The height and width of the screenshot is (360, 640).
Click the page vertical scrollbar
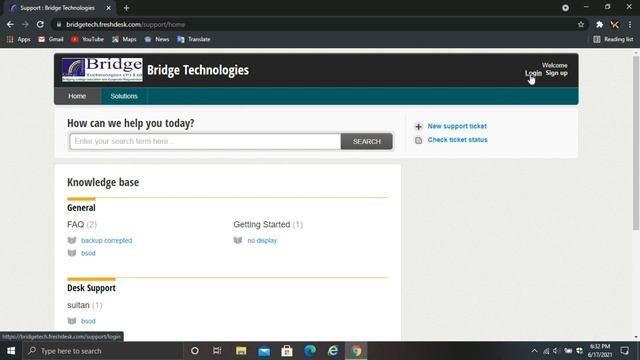636,143
